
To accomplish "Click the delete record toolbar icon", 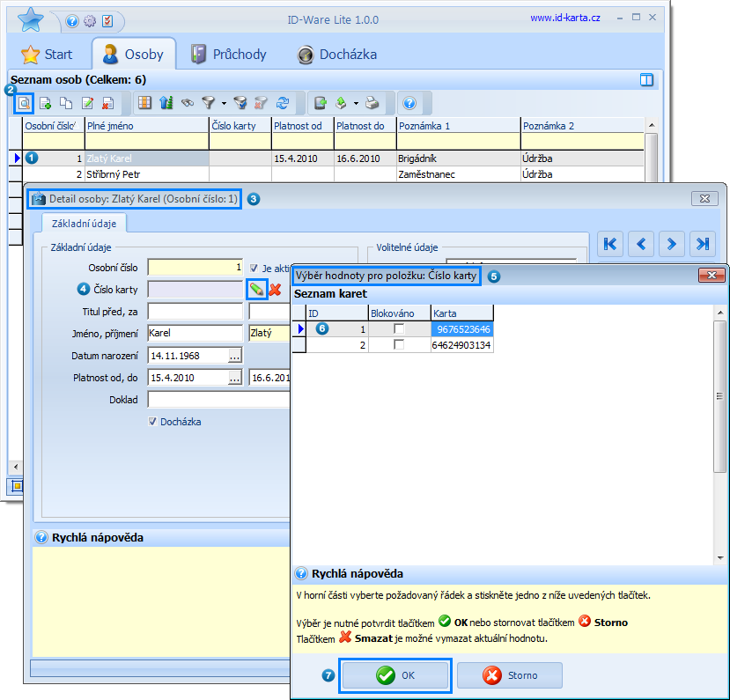I will 108,103.
